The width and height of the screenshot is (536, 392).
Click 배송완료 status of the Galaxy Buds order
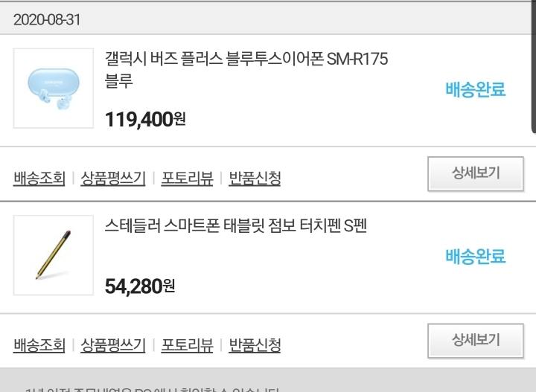475,90
